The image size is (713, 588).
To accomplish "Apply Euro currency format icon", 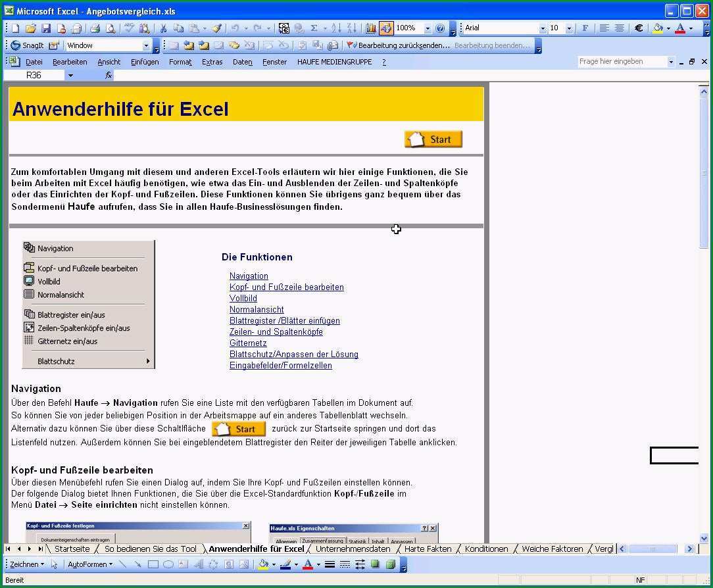I will coord(639,28).
